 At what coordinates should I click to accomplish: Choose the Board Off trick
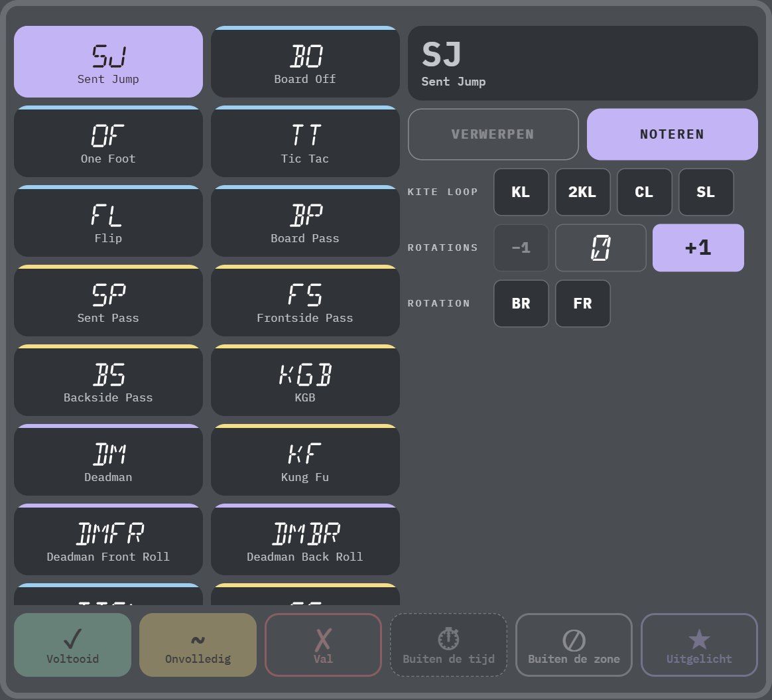point(305,62)
